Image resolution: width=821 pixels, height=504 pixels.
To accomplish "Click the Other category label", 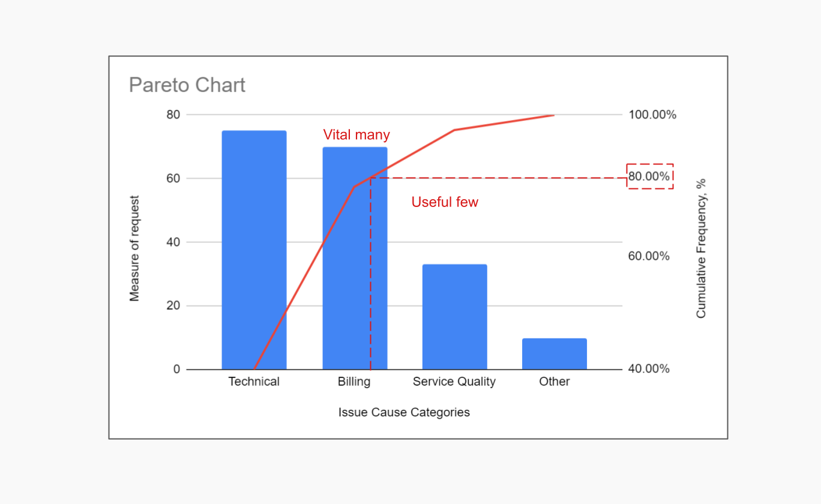I will [x=554, y=382].
